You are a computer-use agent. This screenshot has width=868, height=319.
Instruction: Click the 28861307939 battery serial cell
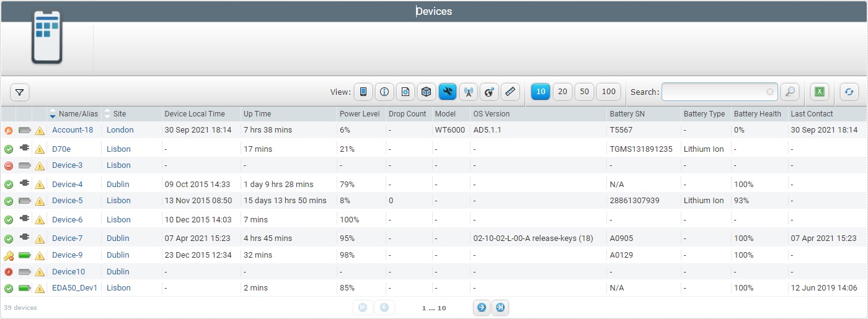coord(635,201)
